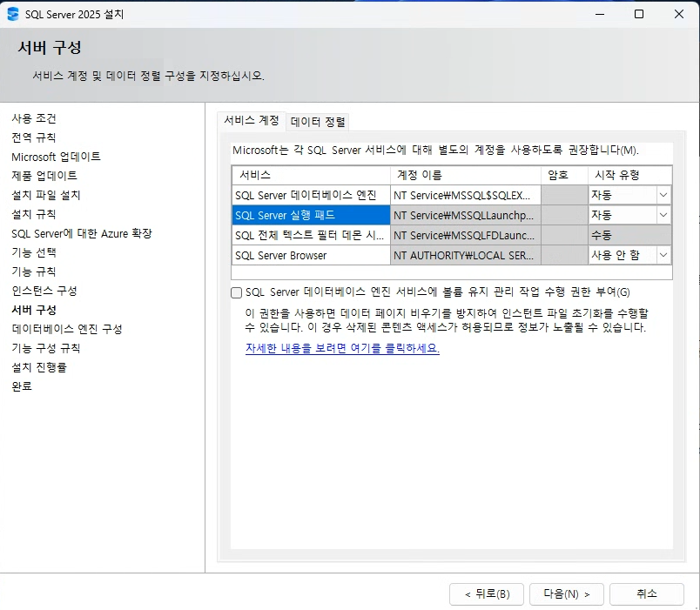This screenshot has height=610, width=700.
Task: Click the 수동 startup type cell
Action: (629, 235)
